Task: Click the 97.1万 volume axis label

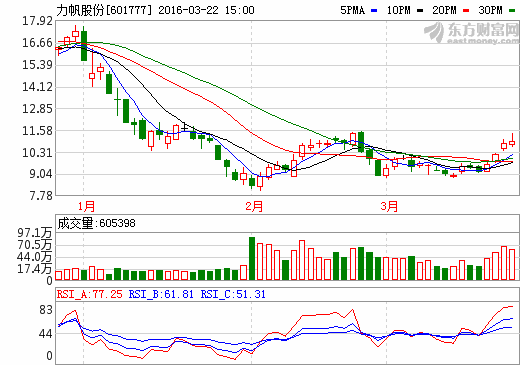Action: [x=35, y=233]
